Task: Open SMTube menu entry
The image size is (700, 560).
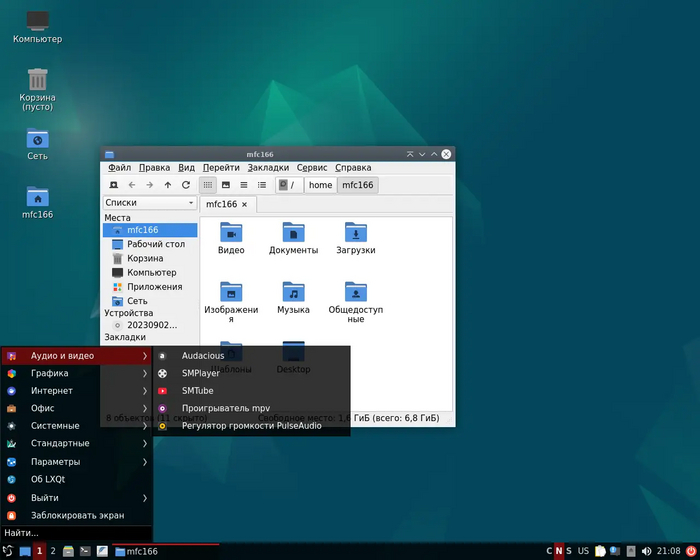Action: 251,391
